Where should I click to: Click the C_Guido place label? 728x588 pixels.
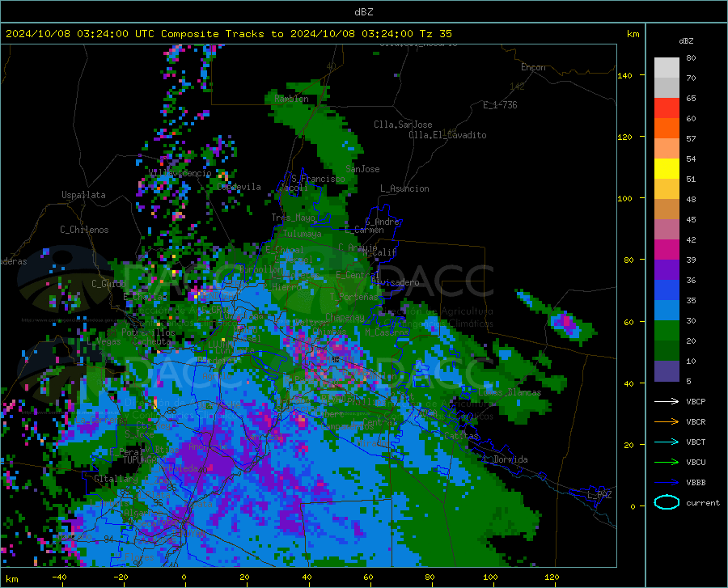(x=108, y=284)
